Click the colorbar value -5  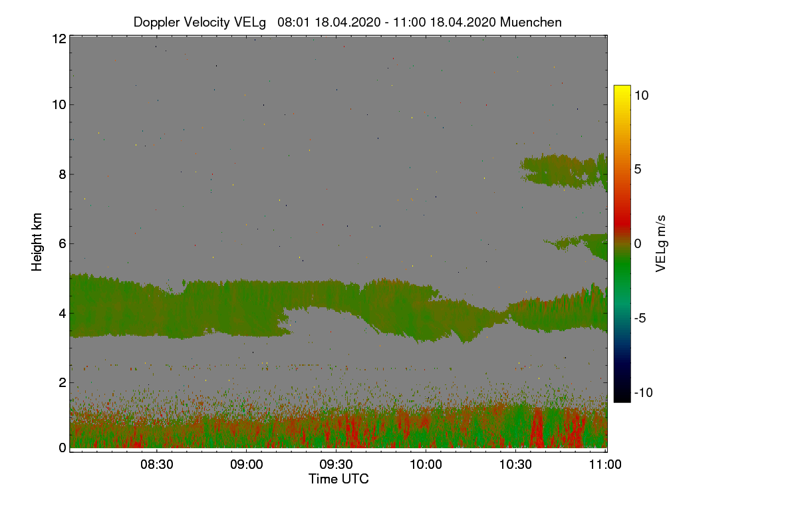pos(641,318)
